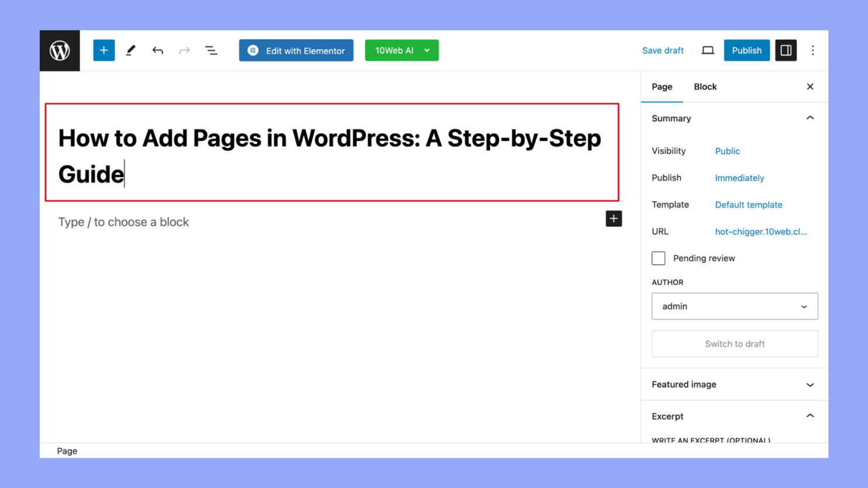
Task: Click the page title input field
Action: (332, 153)
